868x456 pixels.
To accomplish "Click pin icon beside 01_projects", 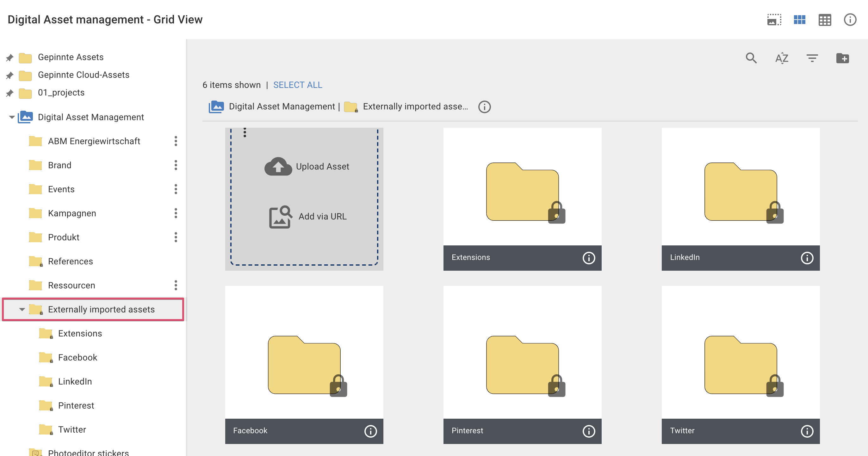I will [9, 93].
